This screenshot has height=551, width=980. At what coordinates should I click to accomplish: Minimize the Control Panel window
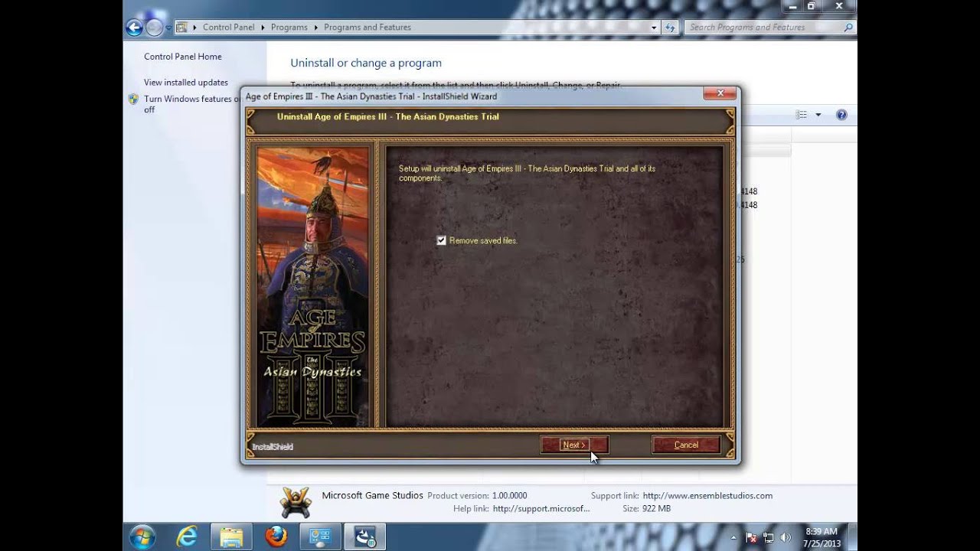coord(791,6)
